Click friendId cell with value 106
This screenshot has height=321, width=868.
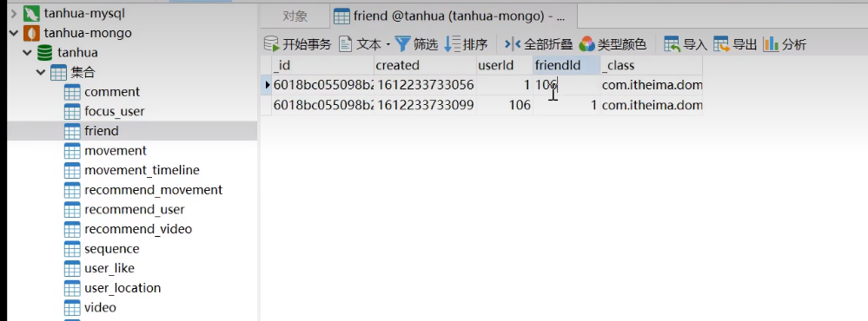point(567,85)
